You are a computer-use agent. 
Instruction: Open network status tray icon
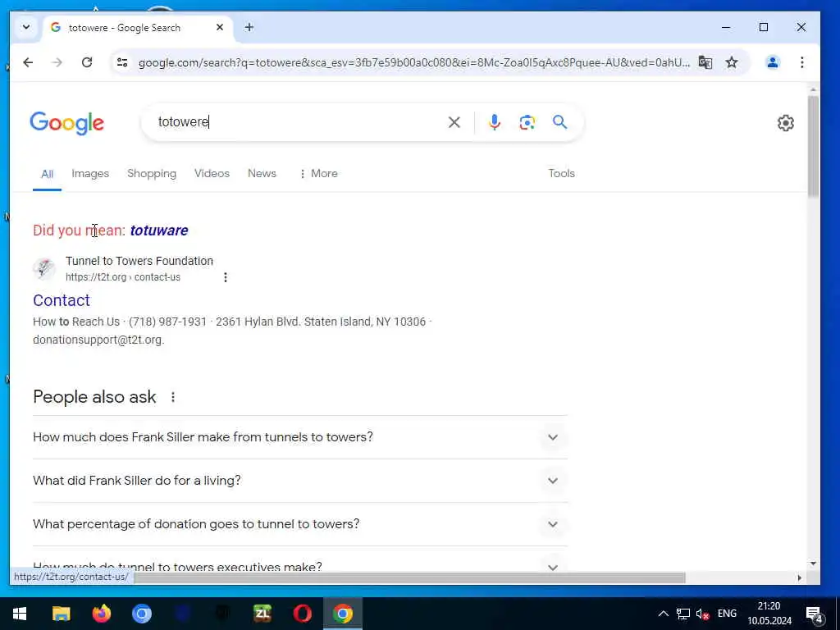(x=683, y=614)
